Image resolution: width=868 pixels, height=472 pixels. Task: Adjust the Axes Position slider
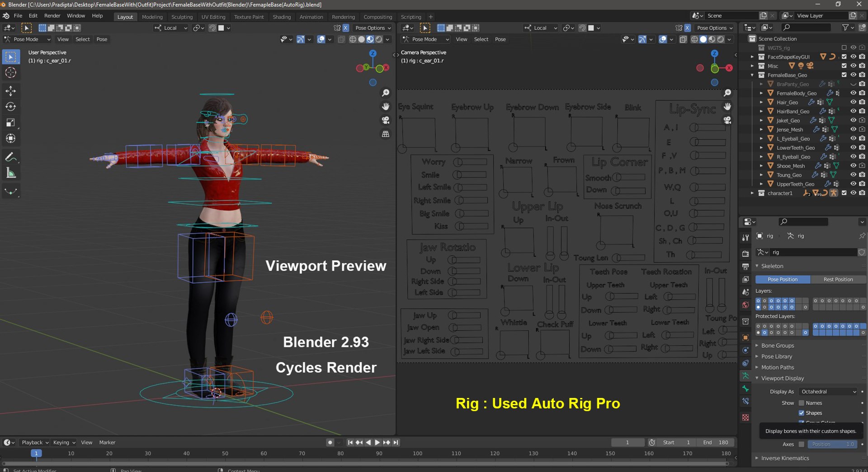point(833,444)
